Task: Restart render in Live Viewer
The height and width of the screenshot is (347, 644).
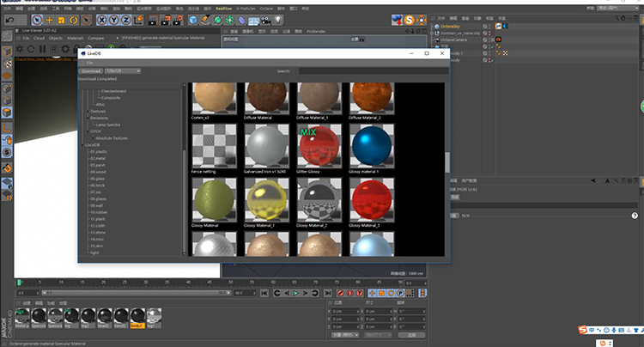Action: coord(31,49)
